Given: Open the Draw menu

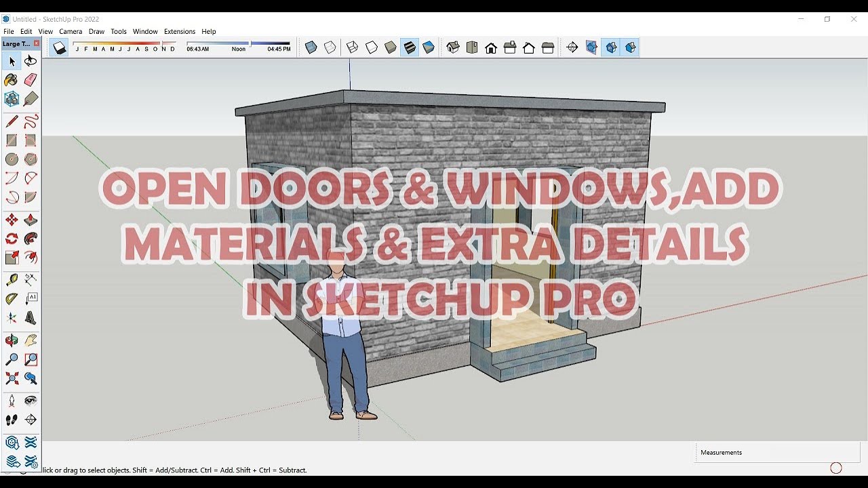Looking at the screenshot, I should point(96,31).
